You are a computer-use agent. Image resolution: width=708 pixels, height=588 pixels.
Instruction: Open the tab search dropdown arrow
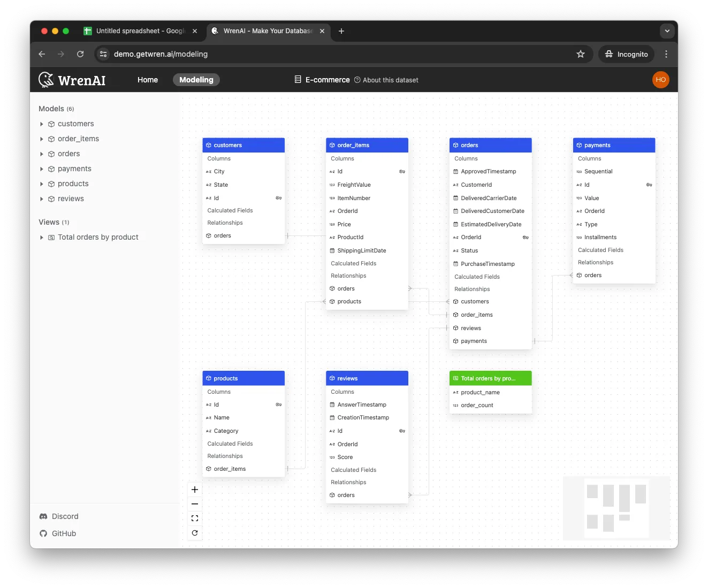coord(667,31)
